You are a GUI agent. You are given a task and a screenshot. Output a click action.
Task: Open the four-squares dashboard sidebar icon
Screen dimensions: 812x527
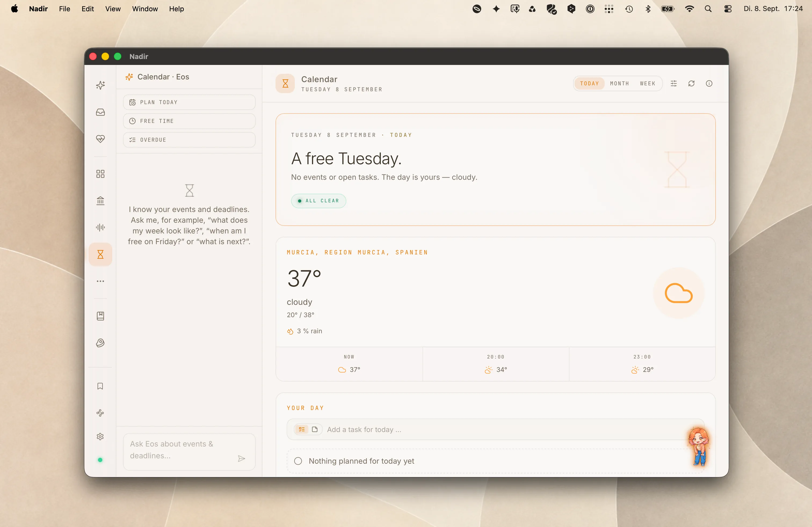click(100, 174)
